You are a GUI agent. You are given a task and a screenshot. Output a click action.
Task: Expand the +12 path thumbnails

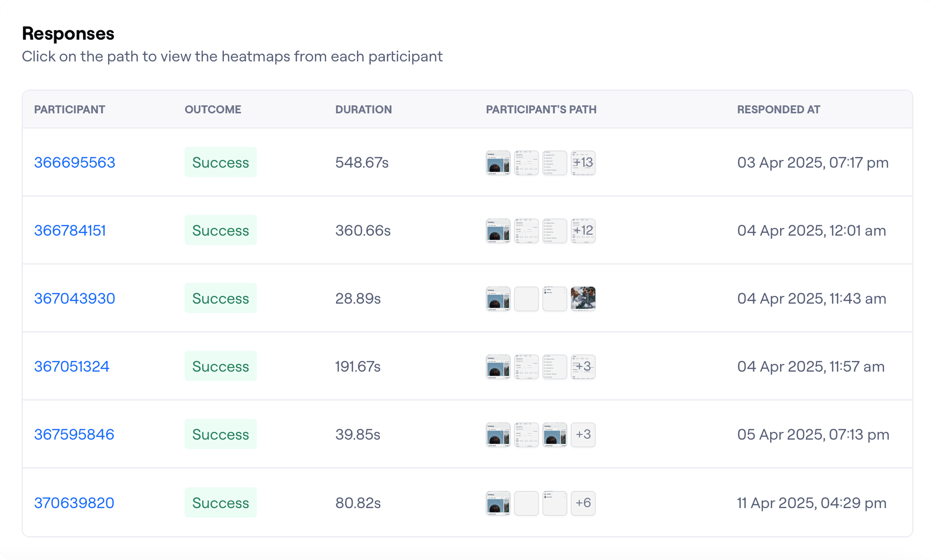pos(583,231)
